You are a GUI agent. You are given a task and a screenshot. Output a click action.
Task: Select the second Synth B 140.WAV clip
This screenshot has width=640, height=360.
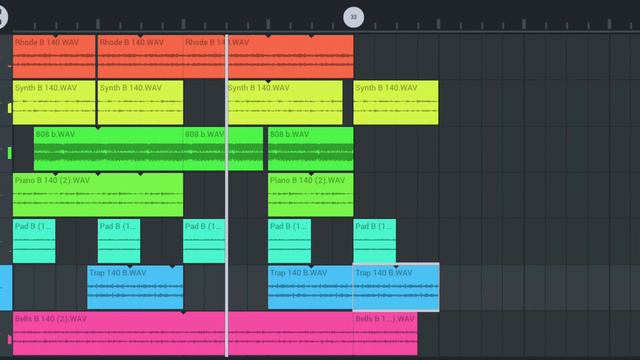pos(140,102)
